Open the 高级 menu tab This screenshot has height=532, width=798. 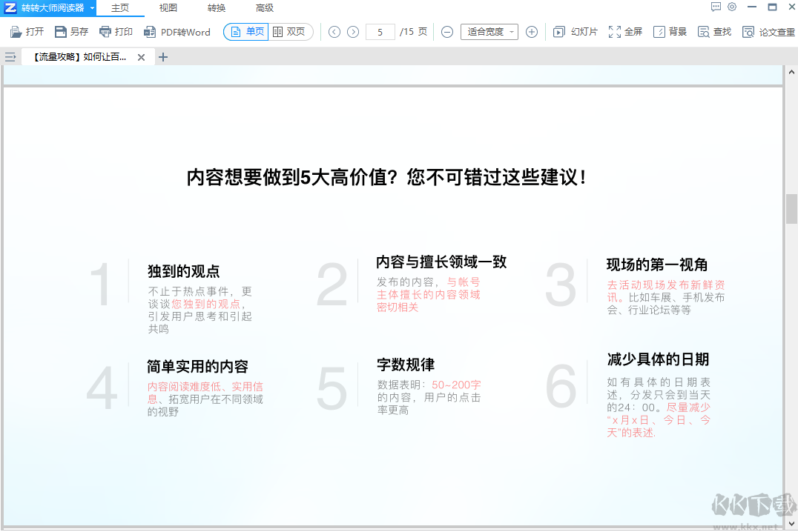pos(264,7)
